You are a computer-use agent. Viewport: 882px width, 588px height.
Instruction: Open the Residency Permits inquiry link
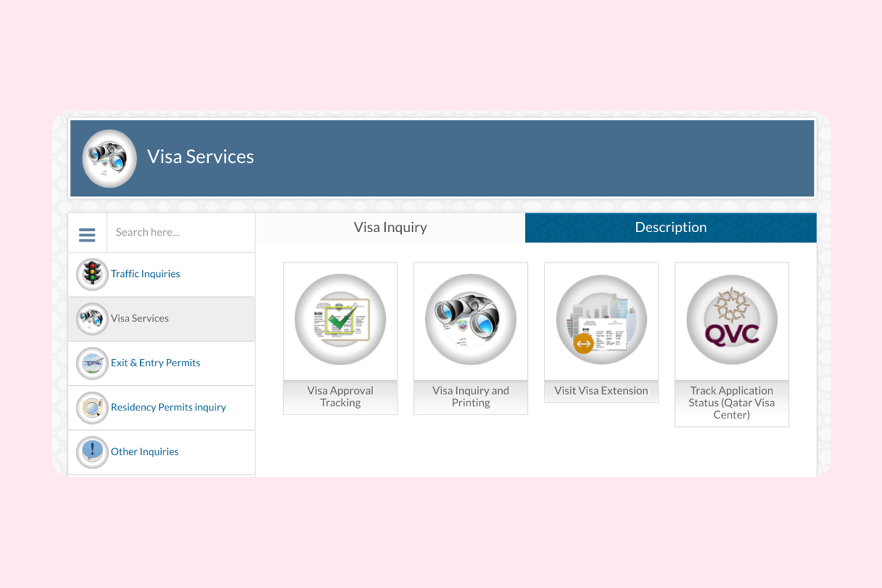point(168,407)
